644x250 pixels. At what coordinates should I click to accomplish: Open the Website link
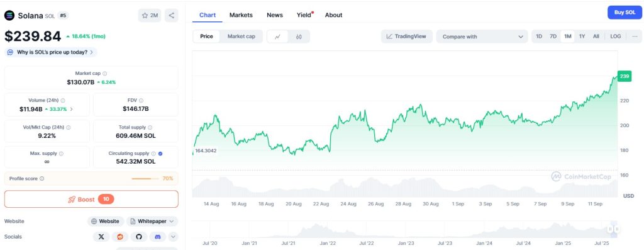click(106, 221)
